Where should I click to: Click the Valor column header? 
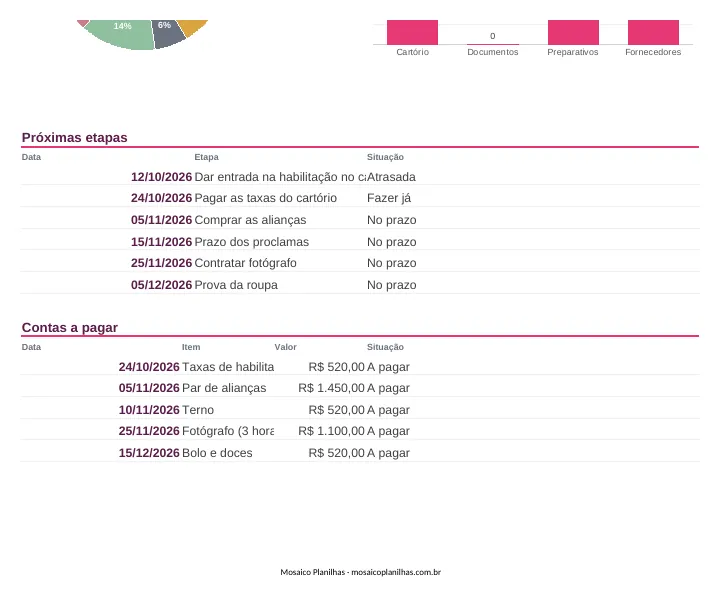point(285,347)
